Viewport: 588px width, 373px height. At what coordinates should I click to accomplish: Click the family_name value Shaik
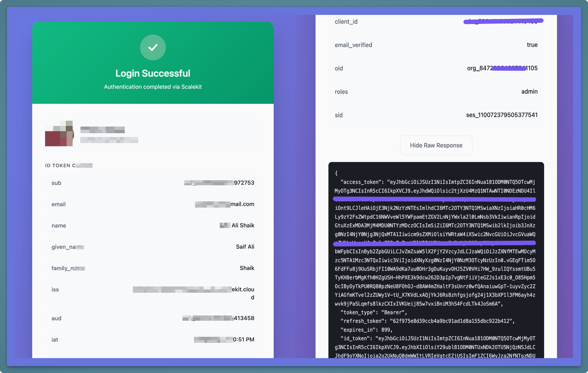click(x=247, y=268)
